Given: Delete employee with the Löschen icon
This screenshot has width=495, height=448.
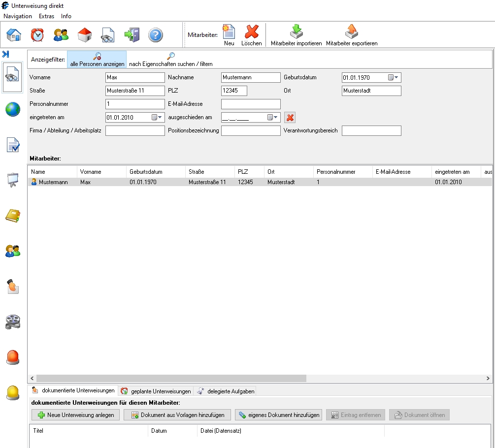Looking at the screenshot, I should pyautogui.click(x=252, y=35).
